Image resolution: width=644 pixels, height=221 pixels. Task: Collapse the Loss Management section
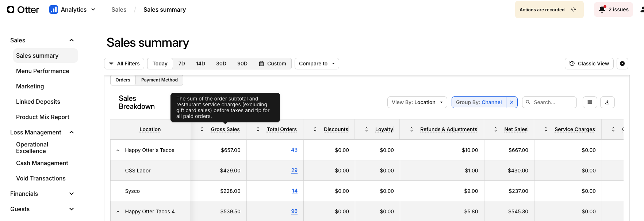pyautogui.click(x=72, y=132)
